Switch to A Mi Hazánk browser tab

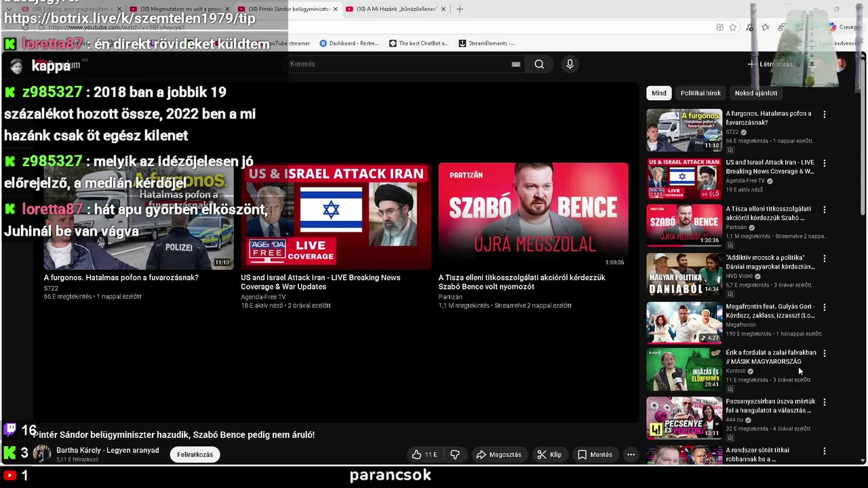(396, 9)
